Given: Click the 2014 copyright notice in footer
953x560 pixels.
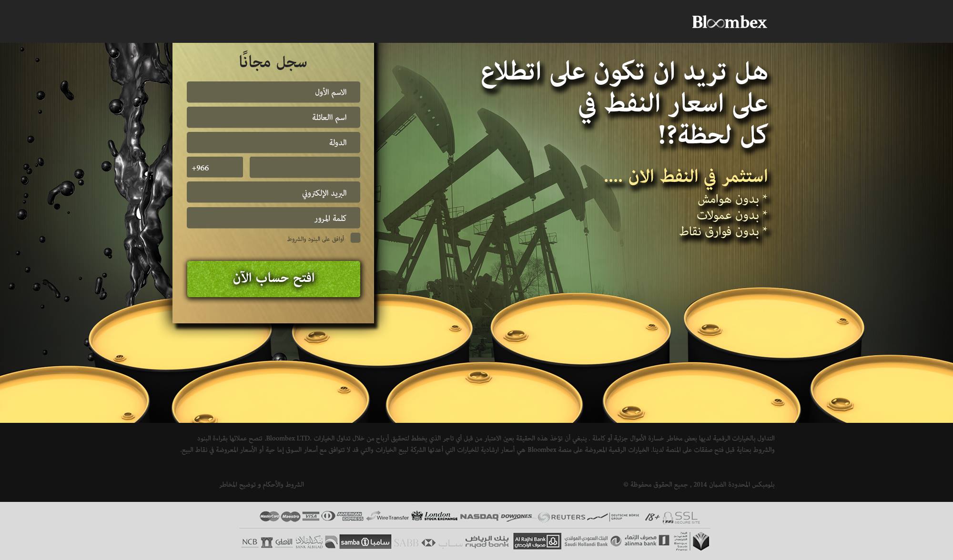Looking at the screenshot, I should [x=699, y=484].
